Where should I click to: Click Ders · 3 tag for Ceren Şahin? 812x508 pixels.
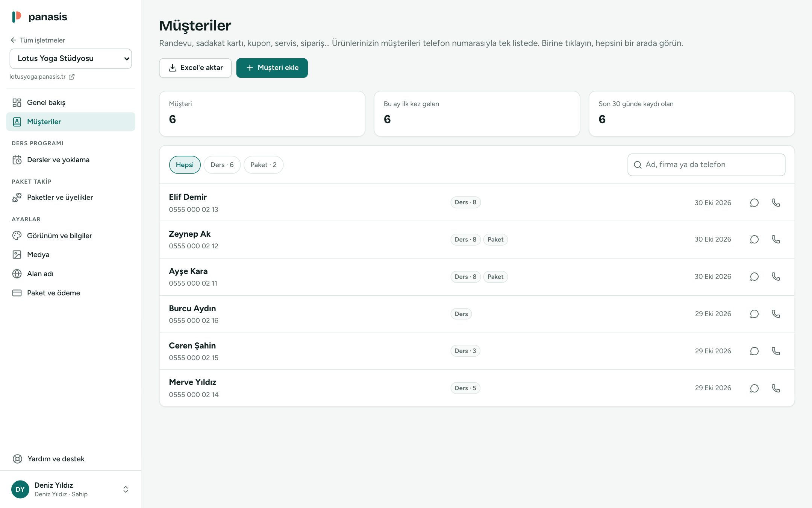(465, 351)
